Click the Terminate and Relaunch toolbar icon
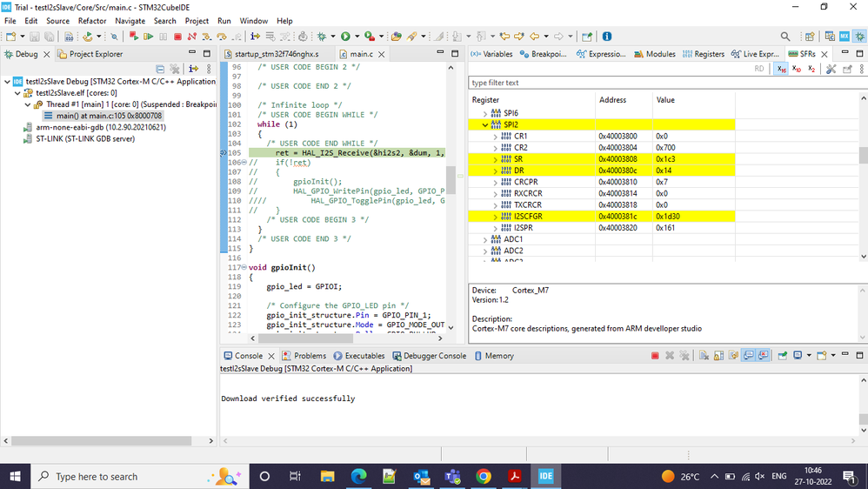This screenshot has height=489, width=868. pos(133,37)
